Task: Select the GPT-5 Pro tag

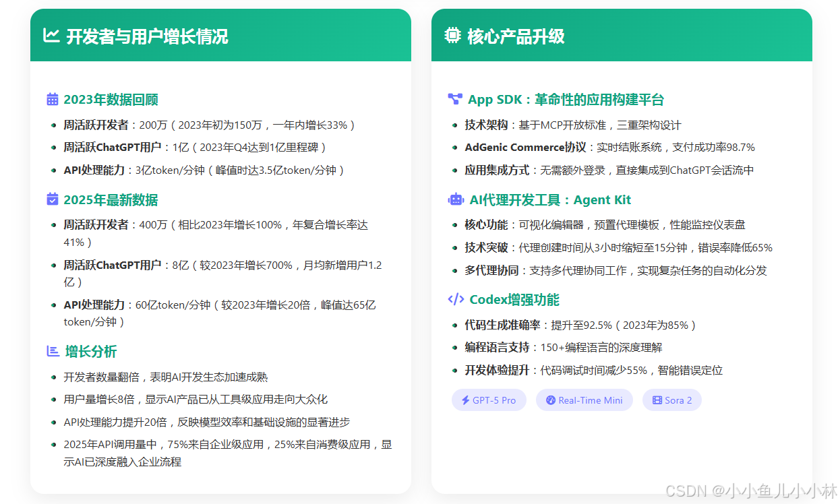Action: click(489, 400)
